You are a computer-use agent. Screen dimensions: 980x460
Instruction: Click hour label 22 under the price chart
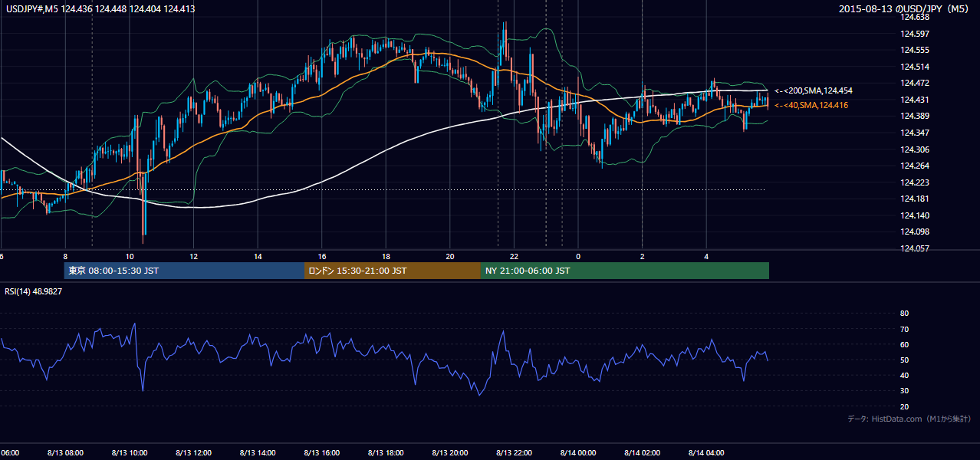(x=515, y=256)
